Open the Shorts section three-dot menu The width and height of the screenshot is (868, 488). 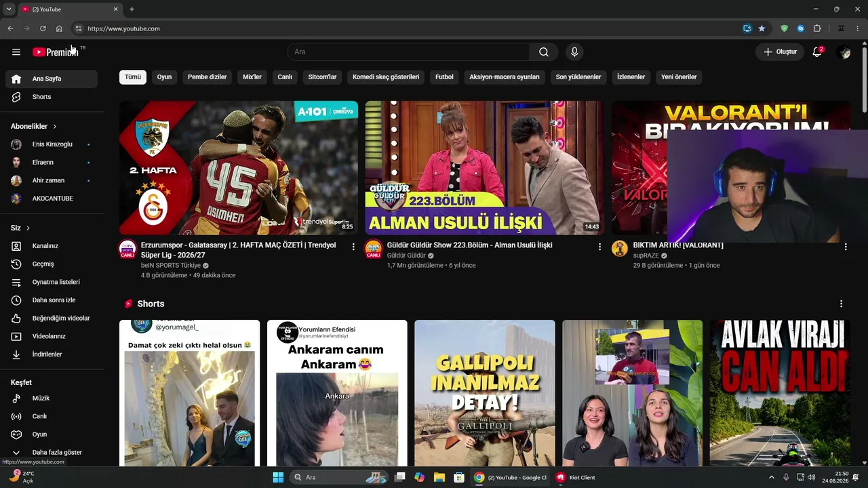pos(842,304)
